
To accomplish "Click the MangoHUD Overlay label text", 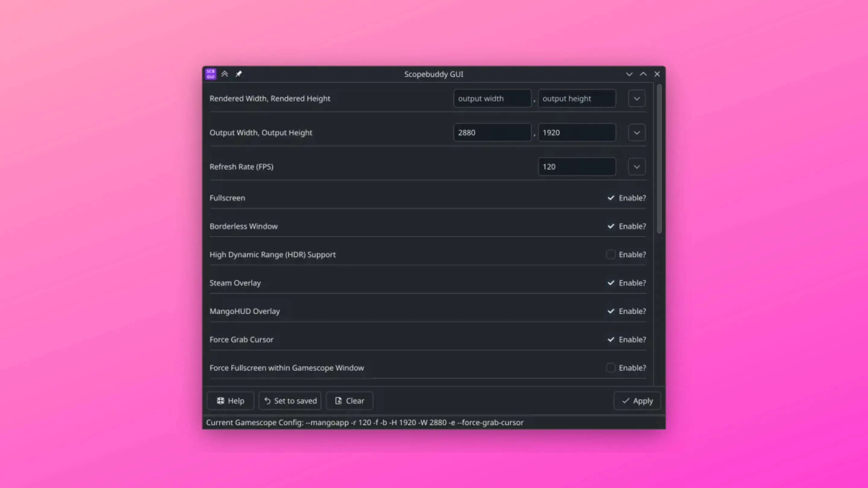I will [x=245, y=311].
